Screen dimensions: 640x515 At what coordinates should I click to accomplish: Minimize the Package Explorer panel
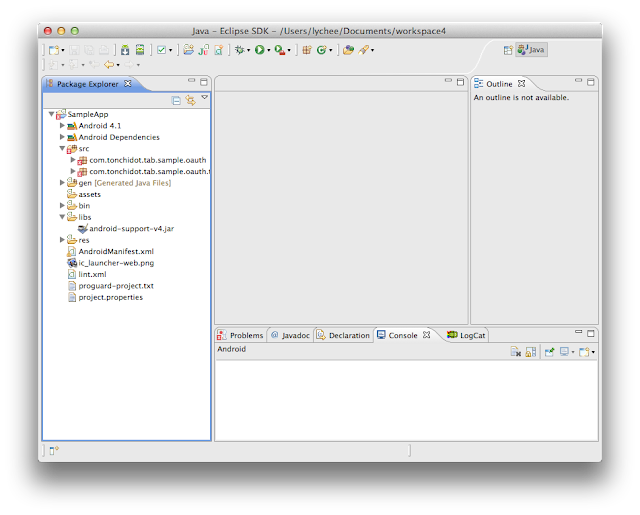[191, 81]
